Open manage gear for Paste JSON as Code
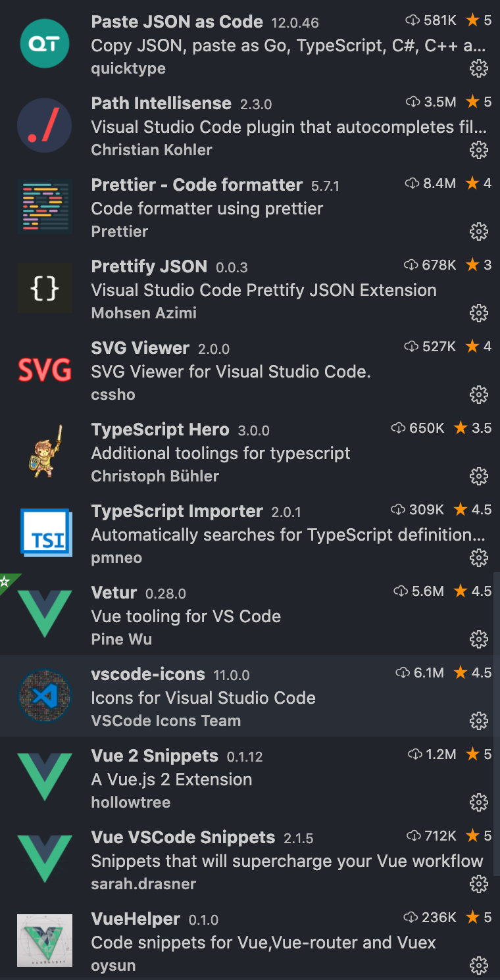The width and height of the screenshot is (500, 980). (x=478, y=68)
